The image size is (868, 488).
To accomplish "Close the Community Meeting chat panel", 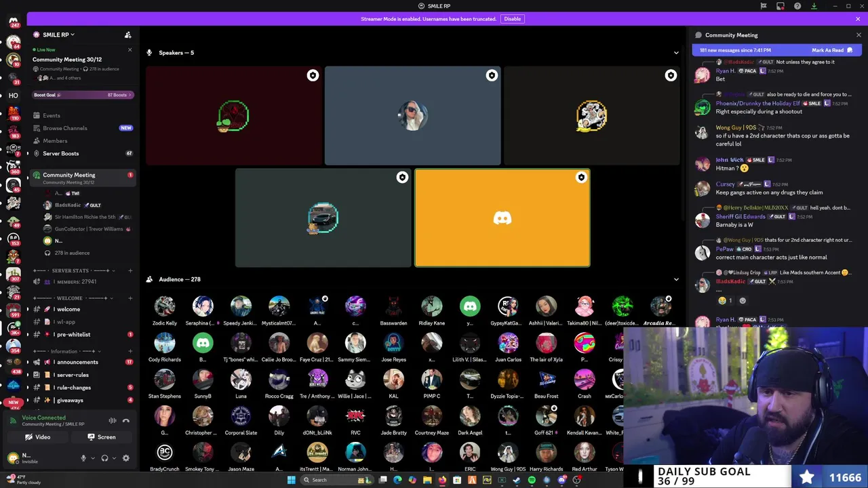I will (859, 35).
